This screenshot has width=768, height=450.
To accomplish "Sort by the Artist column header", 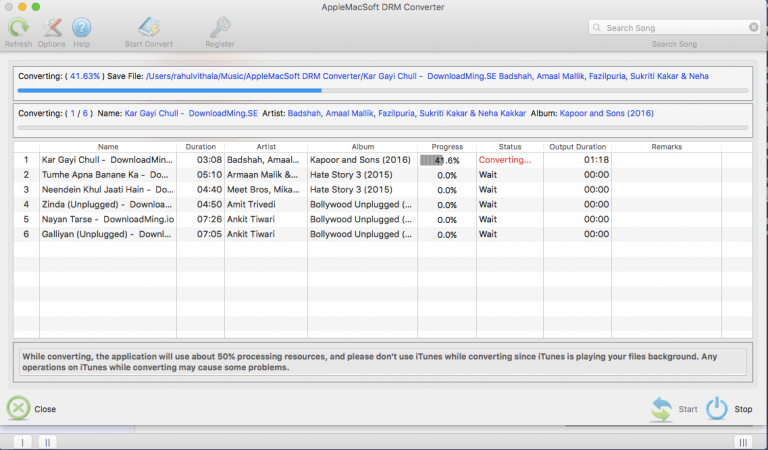I will [x=266, y=147].
